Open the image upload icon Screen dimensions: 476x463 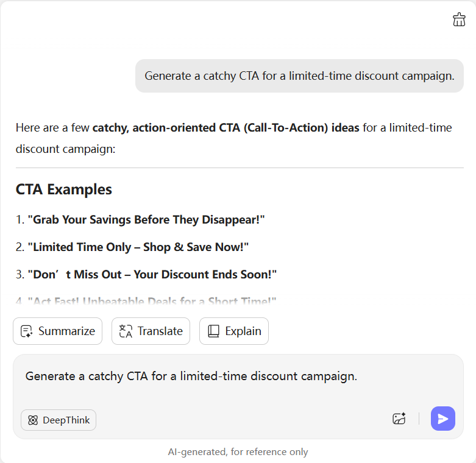[399, 419]
